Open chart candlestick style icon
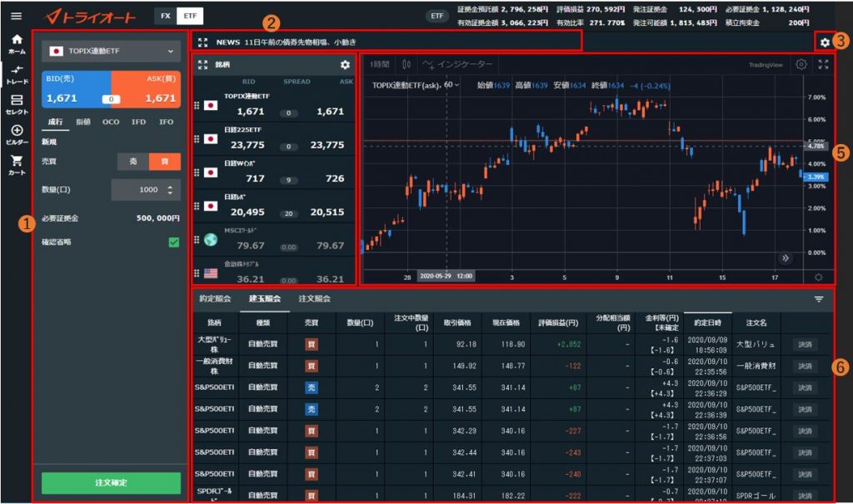Screen dimensions: 853x504 point(407,64)
